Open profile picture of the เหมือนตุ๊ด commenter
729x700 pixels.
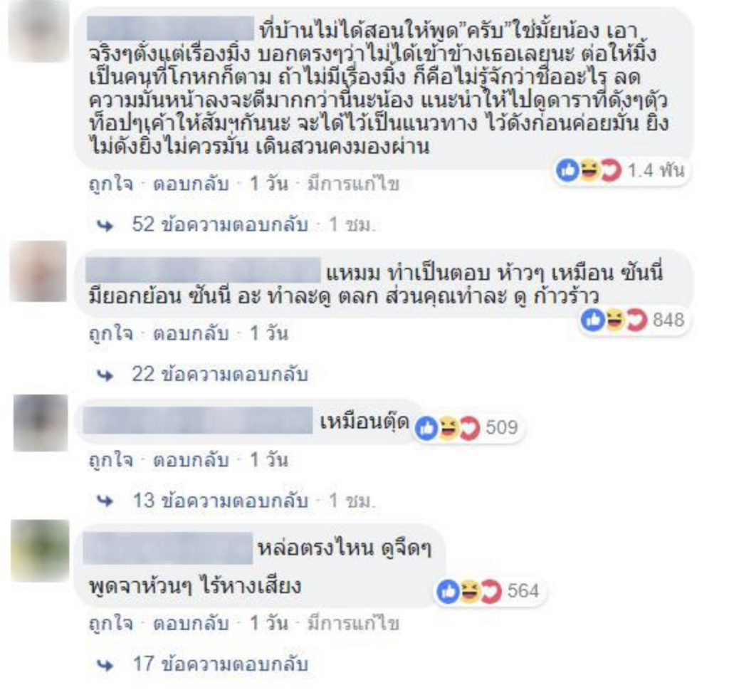tap(41, 423)
